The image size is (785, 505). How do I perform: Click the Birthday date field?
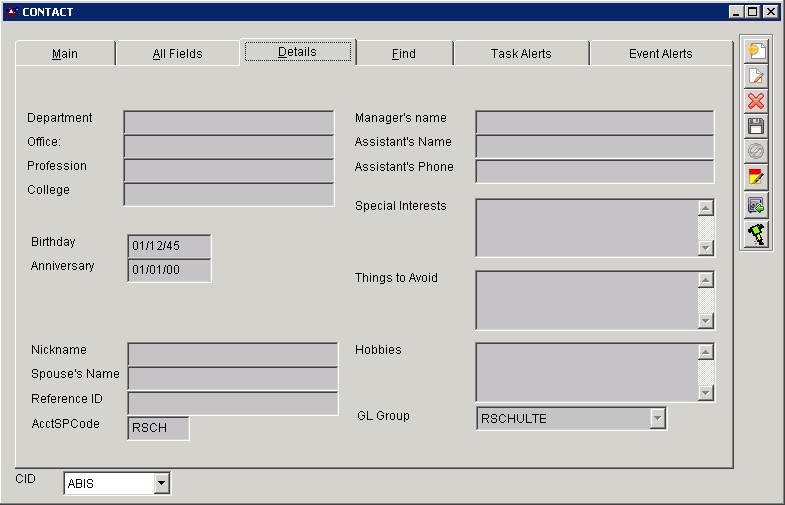(x=169, y=246)
